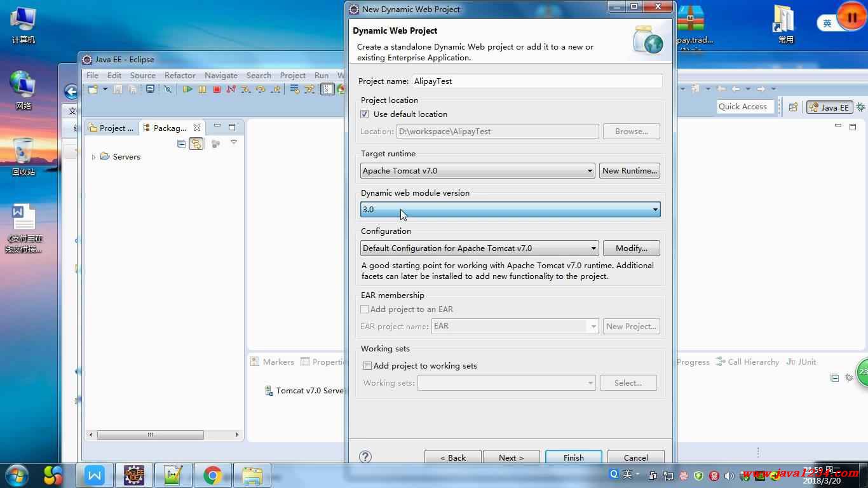Open the JUnit tab
Screen dimensions: 868x488
tap(801, 362)
